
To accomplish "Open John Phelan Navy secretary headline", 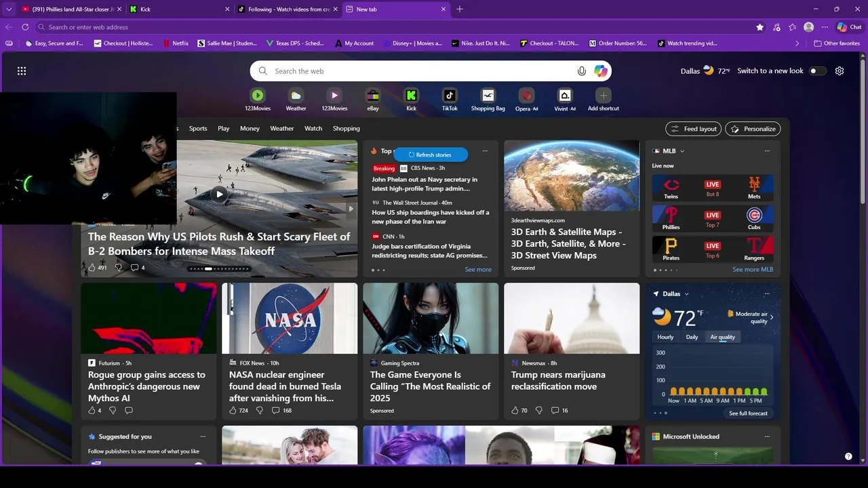I will click(x=425, y=184).
